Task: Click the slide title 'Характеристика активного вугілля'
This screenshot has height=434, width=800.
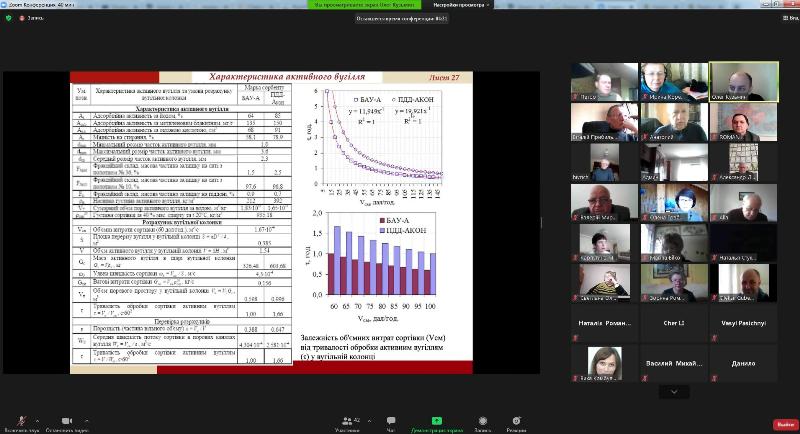Action: point(287,77)
